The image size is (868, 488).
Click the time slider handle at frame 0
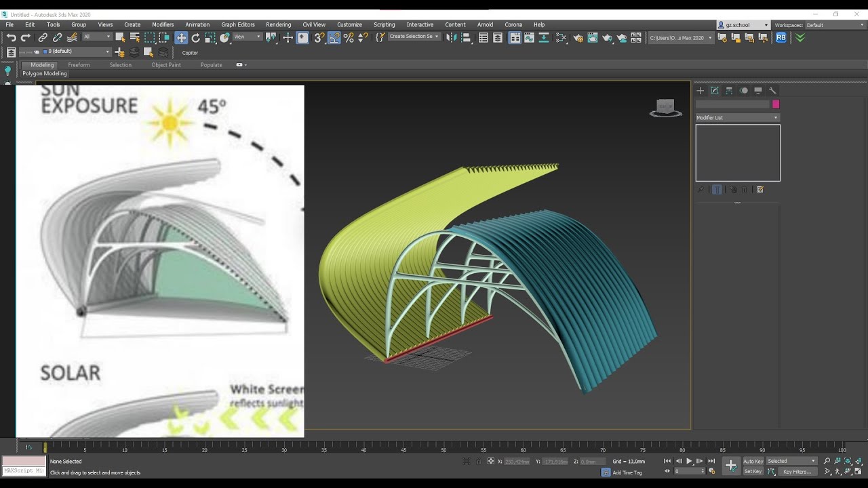click(x=45, y=447)
